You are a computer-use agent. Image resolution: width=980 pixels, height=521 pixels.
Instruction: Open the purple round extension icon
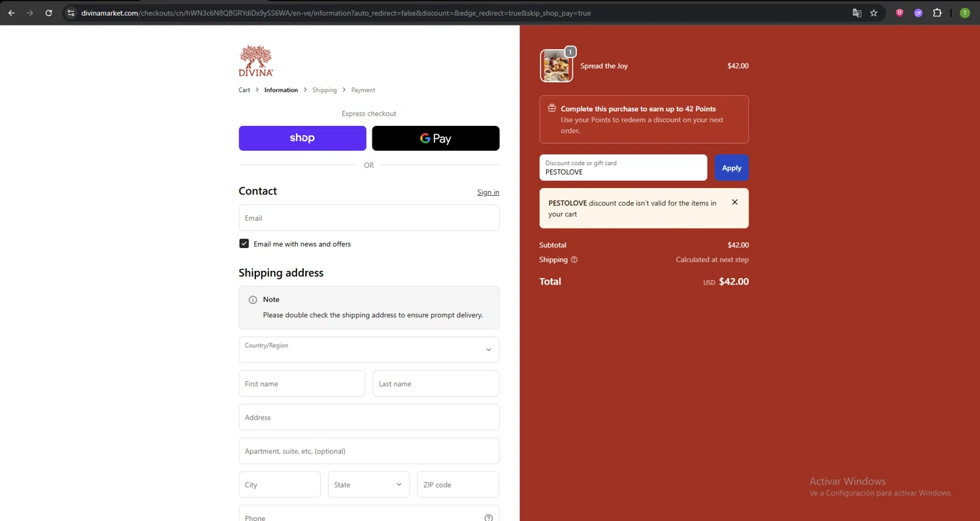pos(918,12)
